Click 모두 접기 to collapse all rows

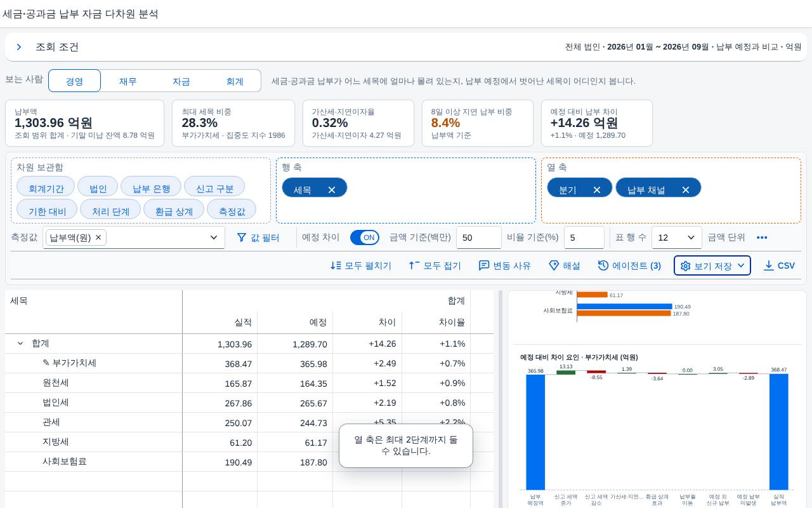(435, 265)
